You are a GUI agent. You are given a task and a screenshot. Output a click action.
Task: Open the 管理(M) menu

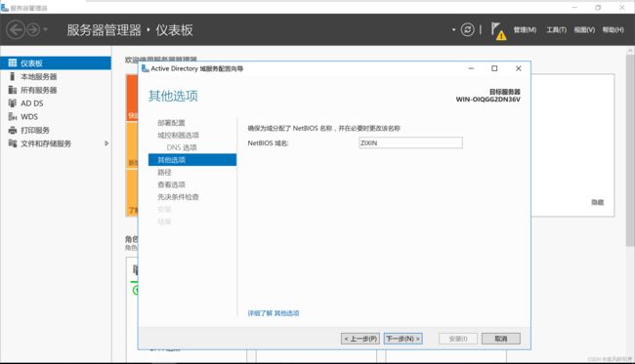(525, 30)
